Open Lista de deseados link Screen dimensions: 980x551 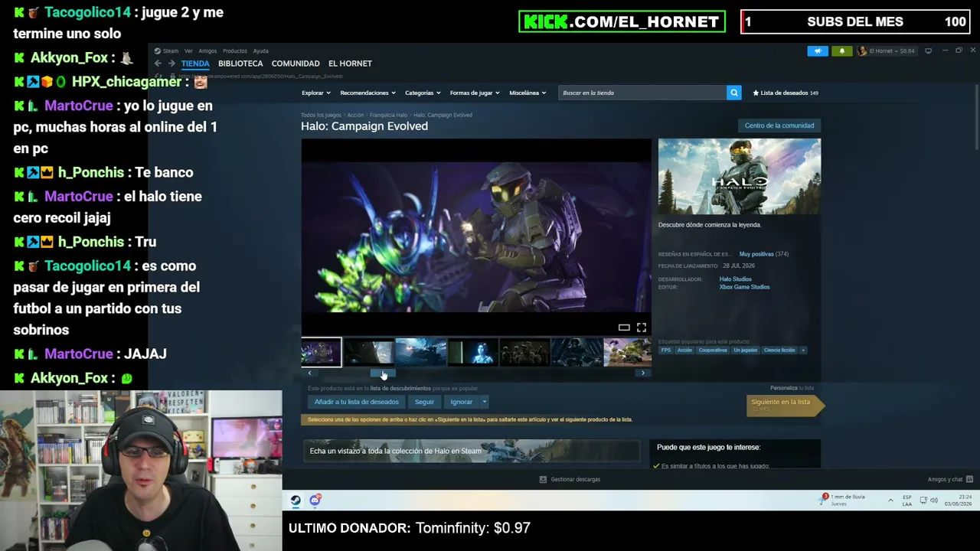point(785,93)
